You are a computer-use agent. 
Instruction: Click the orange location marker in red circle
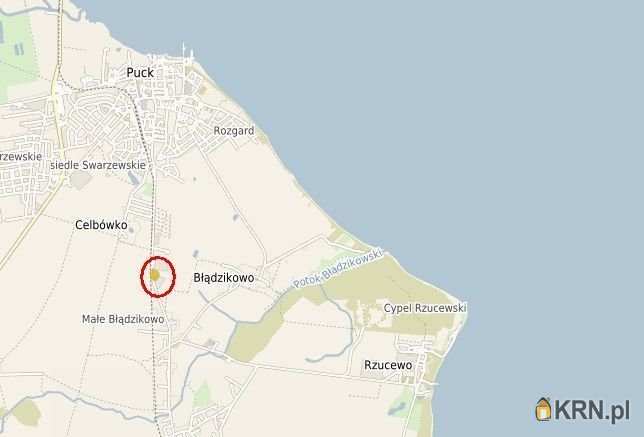(154, 275)
